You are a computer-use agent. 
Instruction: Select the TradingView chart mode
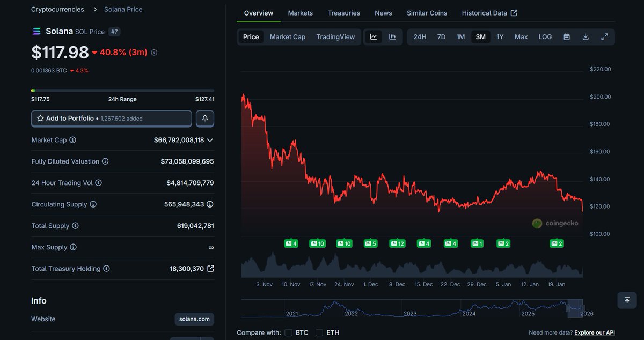pos(335,37)
